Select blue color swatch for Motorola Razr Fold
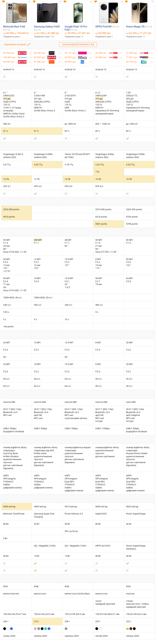Image resolution: width=158 pixels, height=644 pixels. click(11, 629)
